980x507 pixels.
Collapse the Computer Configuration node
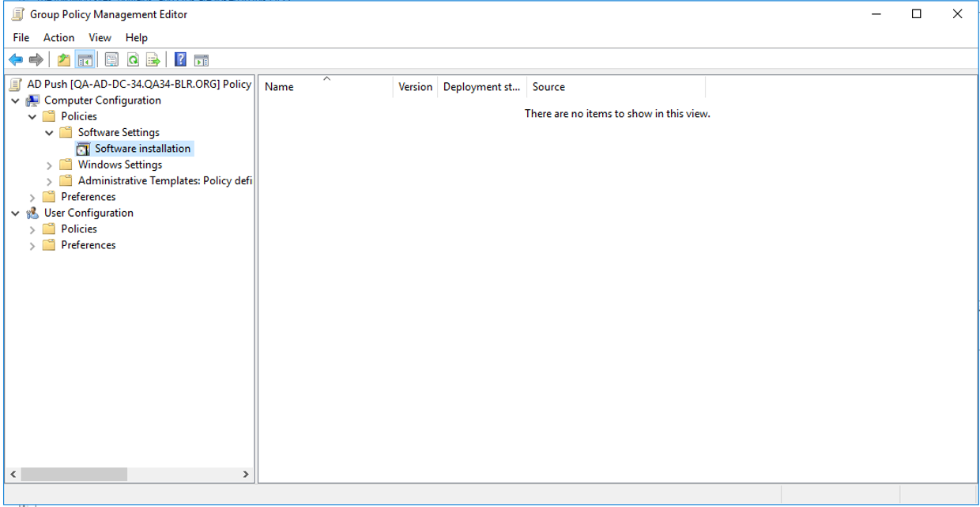pyautogui.click(x=15, y=101)
